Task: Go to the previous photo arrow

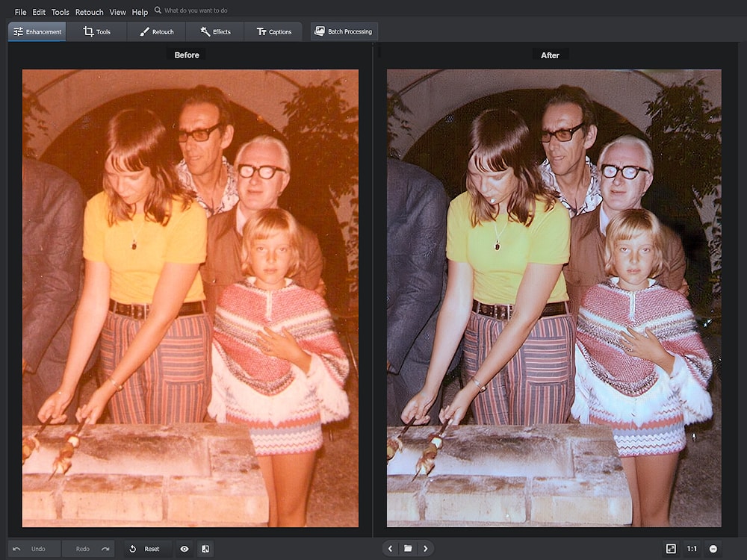Action: click(390, 549)
